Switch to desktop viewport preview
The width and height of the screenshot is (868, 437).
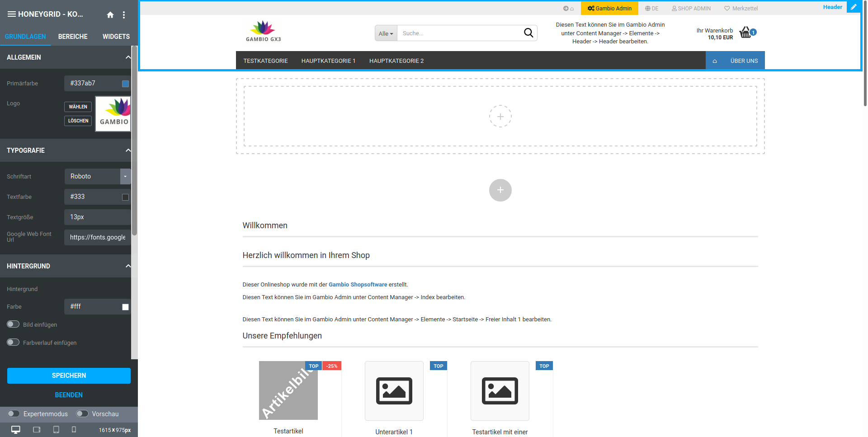pyautogui.click(x=16, y=430)
